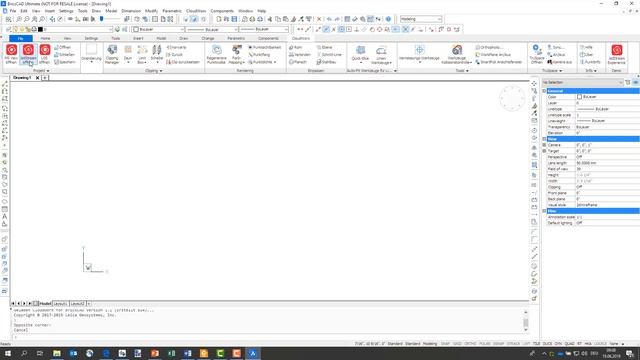The width and height of the screenshot is (640, 360).
Task: Open the Dimension menu
Action: click(x=131, y=11)
